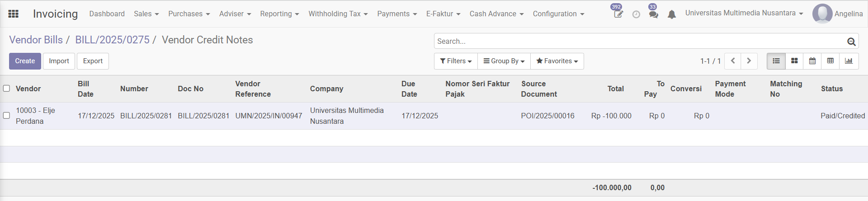Viewport: 868px width, 201px height.
Task: Tick the checkbox for Elje Perdana row
Action: coord(6,116)
